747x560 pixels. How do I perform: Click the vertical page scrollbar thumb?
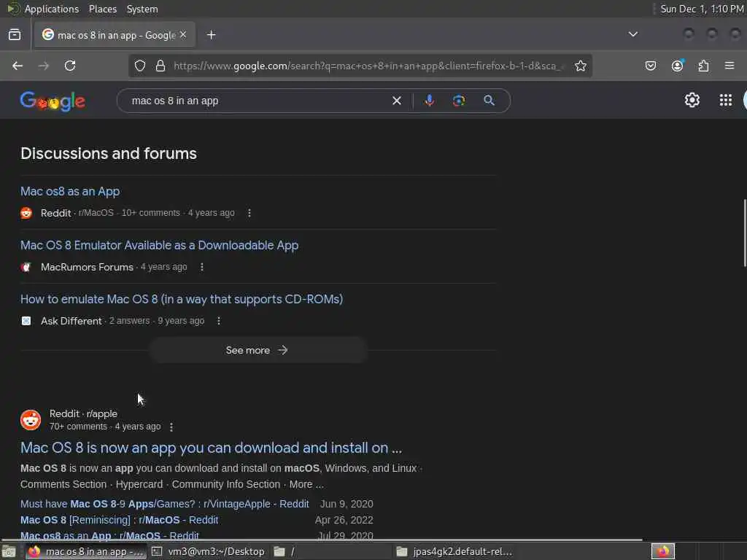click(745, 233)
